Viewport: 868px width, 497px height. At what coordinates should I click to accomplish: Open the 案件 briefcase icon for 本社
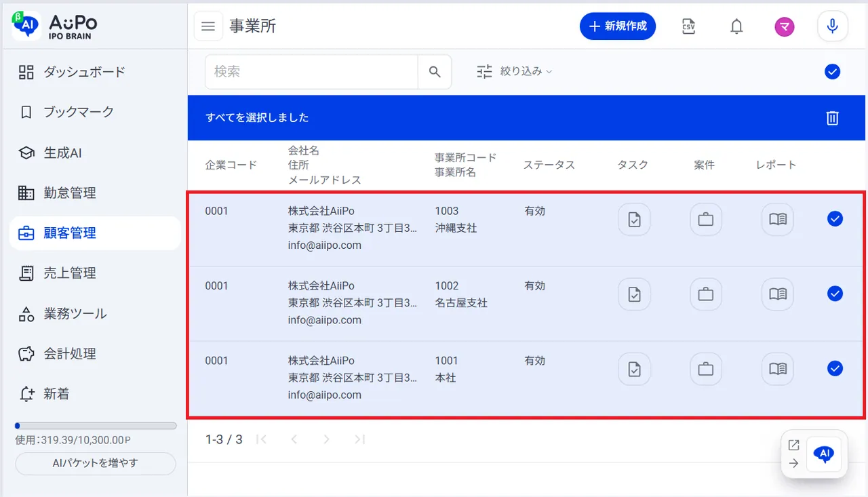click(x=706, y=369)
